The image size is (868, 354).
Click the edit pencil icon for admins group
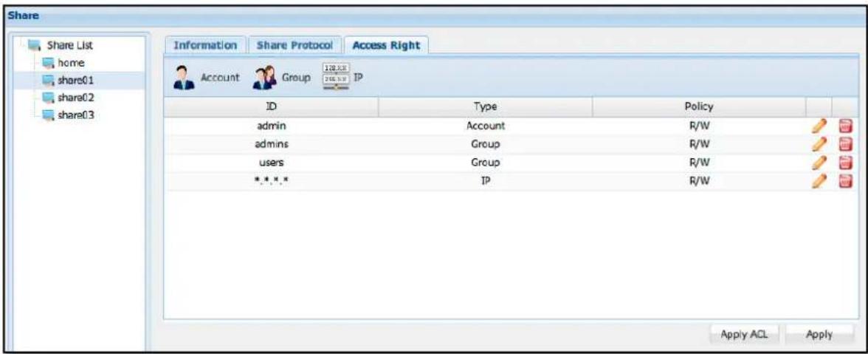(819, 145)
